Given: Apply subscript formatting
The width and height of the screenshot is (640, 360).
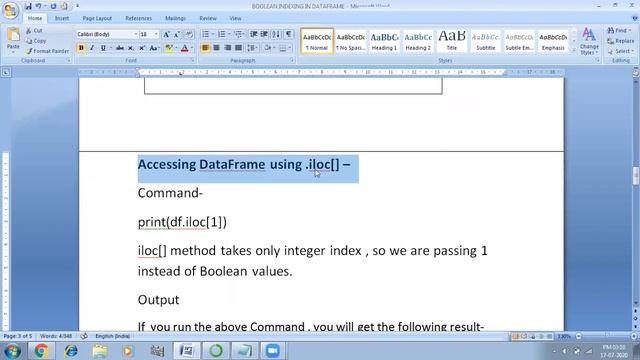Looking at the screenshot, I should point(131,48).
